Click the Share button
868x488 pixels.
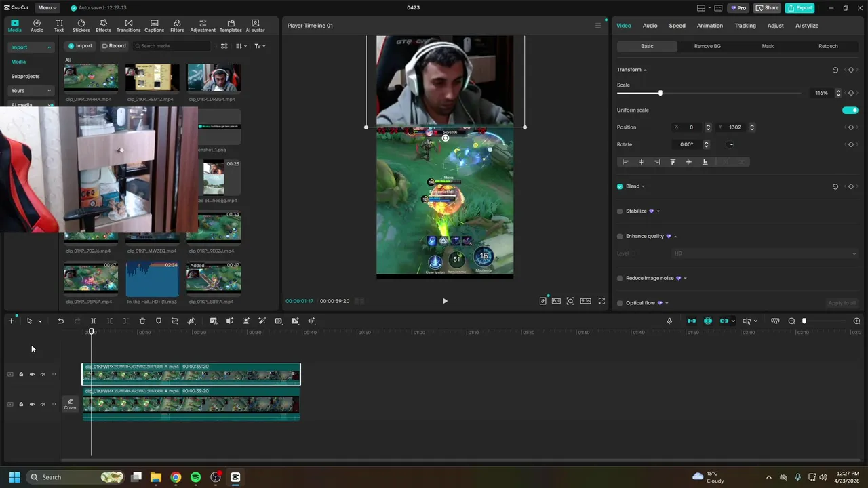coord(767,8)
